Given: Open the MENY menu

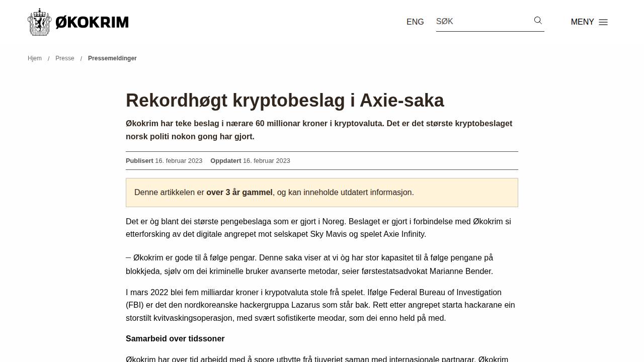Looking at the screenshot, I should point(589,22).
